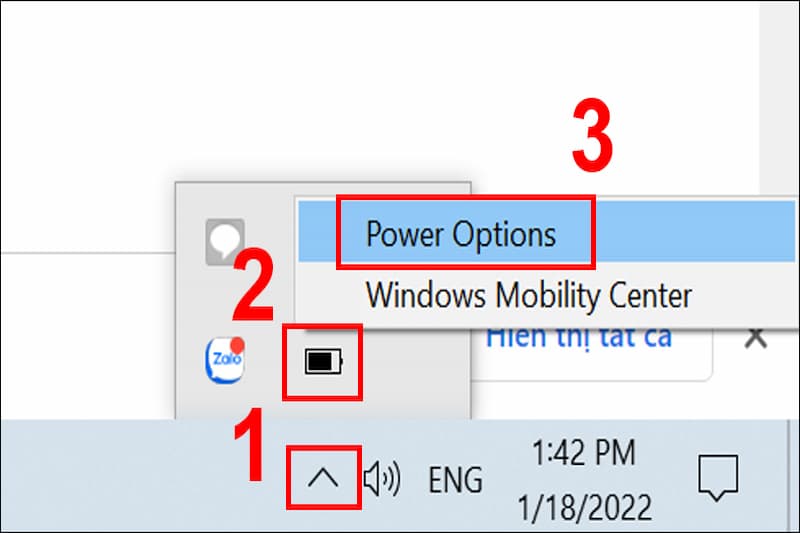Dismiss the notification with the X button
The image size is (800, 533).
pos(757,338)
